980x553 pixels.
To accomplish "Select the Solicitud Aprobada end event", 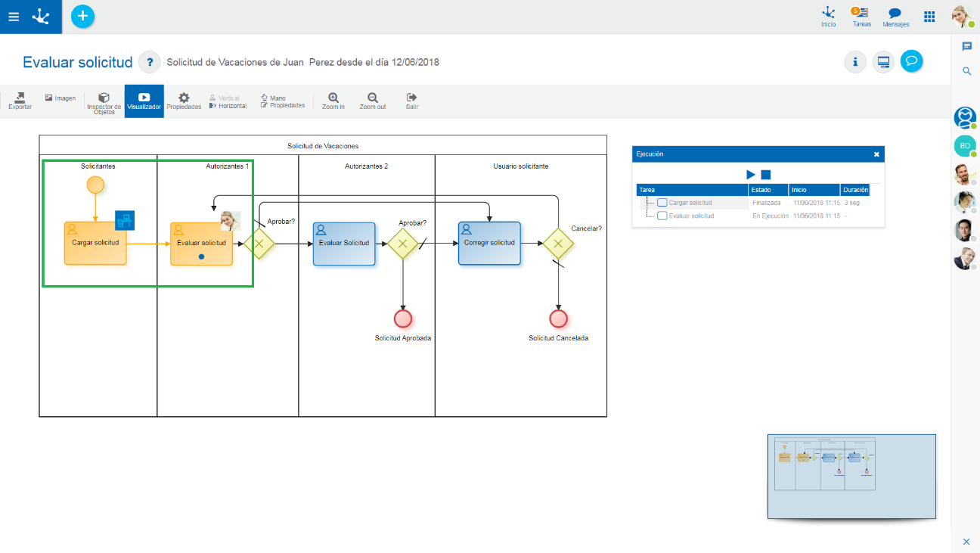I will pos(403,318).
